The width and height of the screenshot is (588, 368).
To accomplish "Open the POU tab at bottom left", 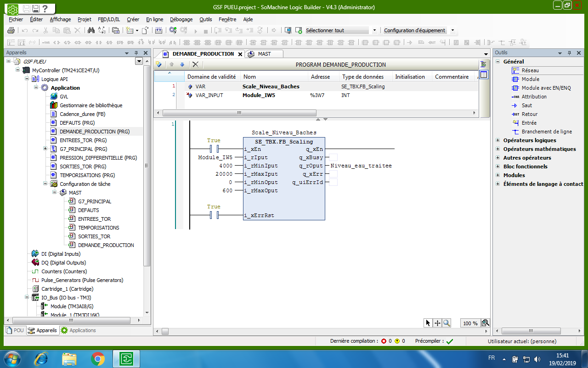I will click(14, 330).
